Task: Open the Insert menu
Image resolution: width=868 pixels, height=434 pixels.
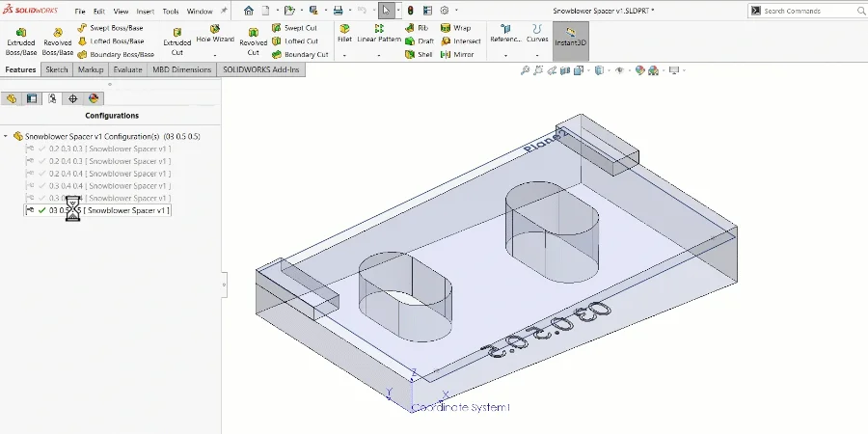Action: (146, 11)
